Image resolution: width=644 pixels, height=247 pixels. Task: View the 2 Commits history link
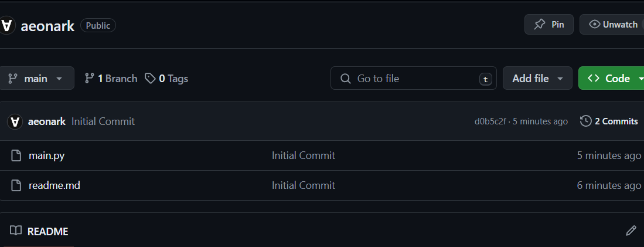616,121
